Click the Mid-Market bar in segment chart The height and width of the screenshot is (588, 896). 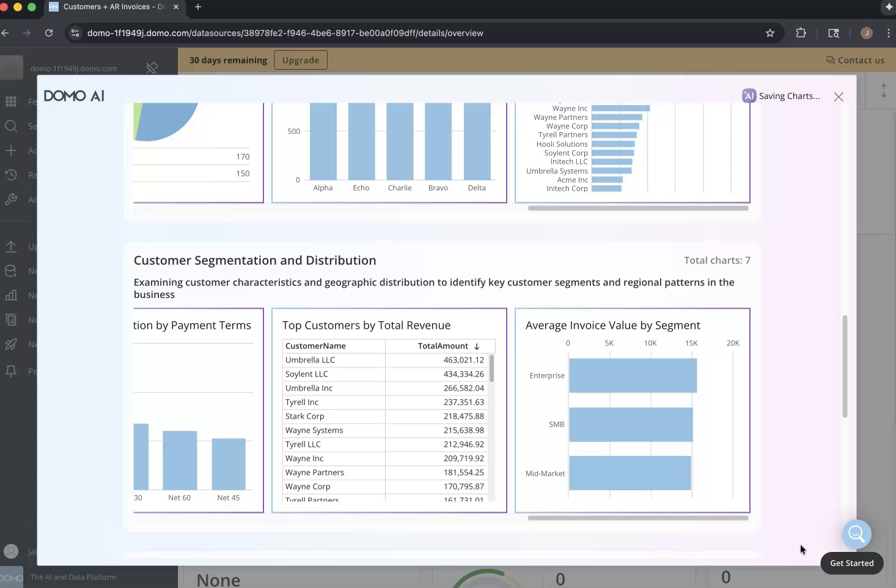(x=630, y=473)
